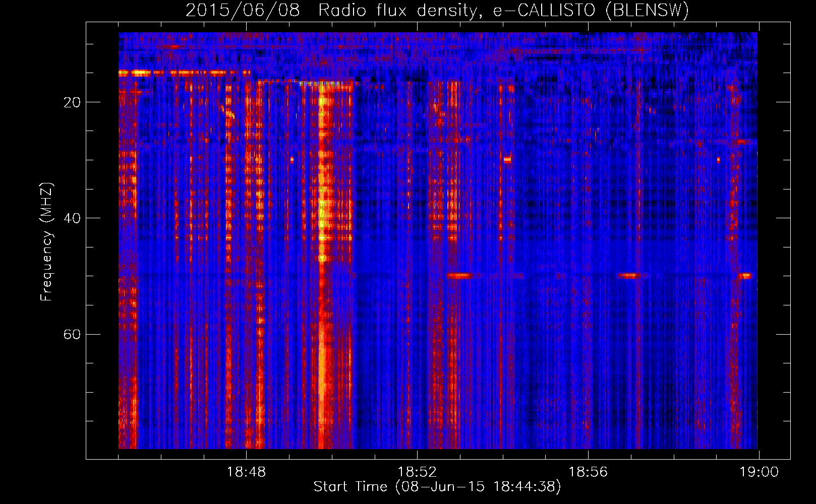816x504 pixels.
Task: Click the frequency tick label '40'
Action: (72, 218)
